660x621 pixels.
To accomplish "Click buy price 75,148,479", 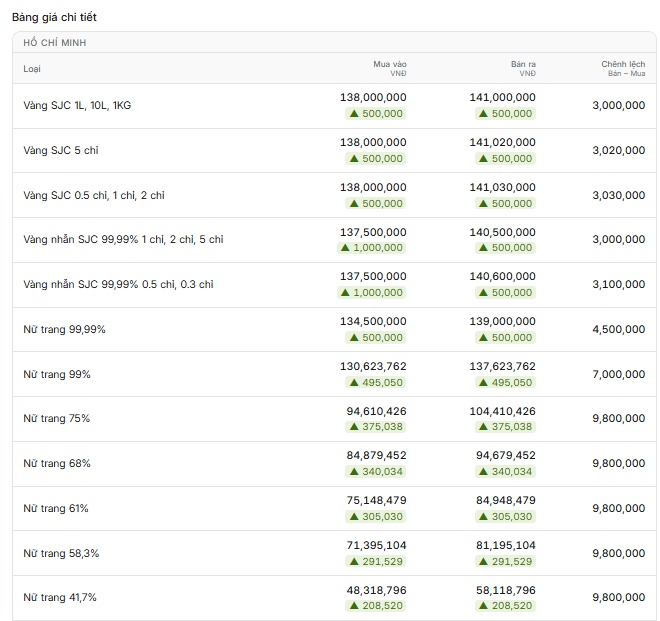I will pyautogui.click(x=376, y=501).
